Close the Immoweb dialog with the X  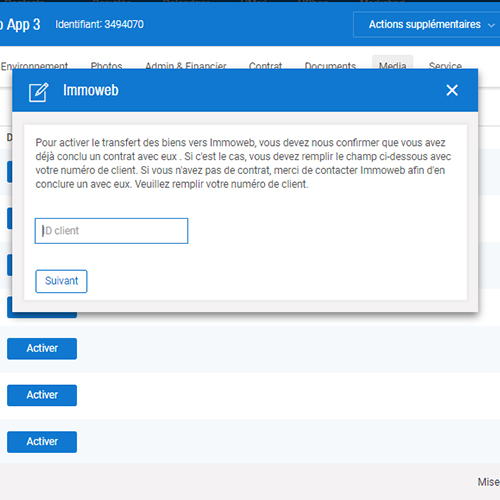[452, 90]
